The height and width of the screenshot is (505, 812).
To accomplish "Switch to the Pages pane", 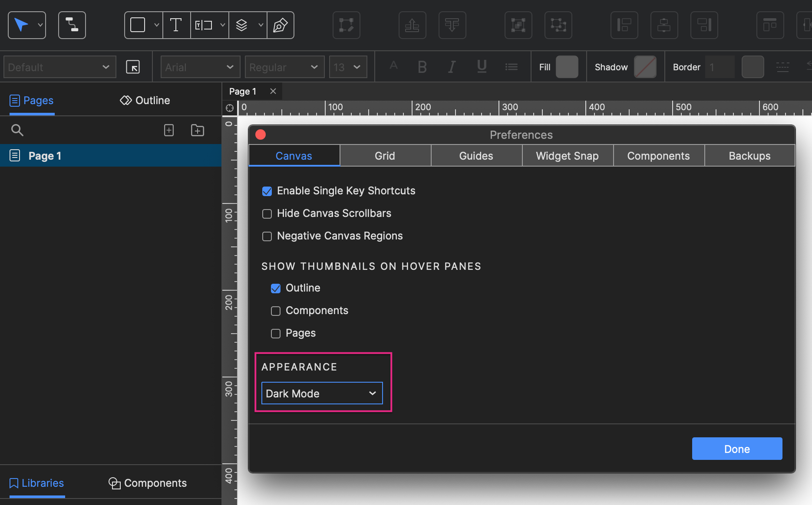I will point(32,100).
